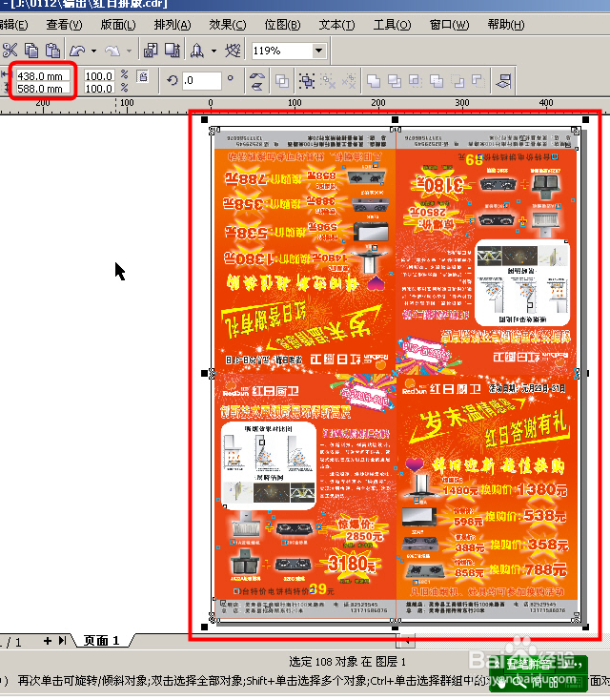Select the 页面 1 page tab
The width and height of the screenshot is (610, 700).
[x=102, y=641]
